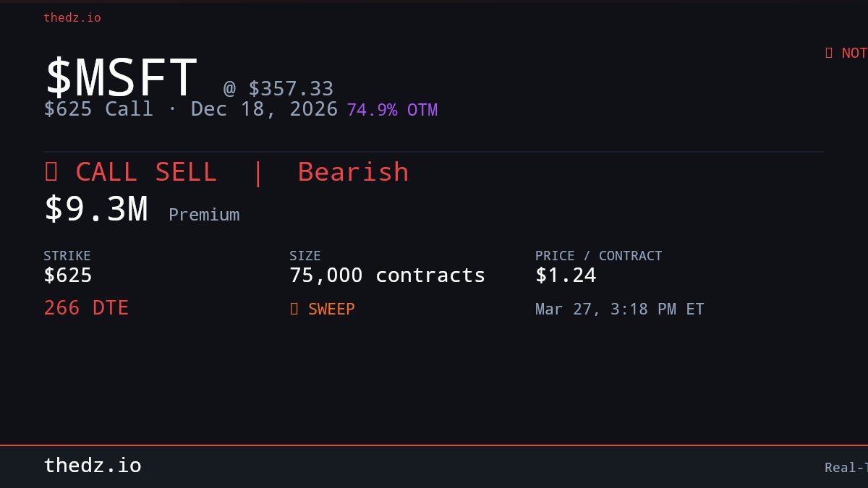Click the $625 strike value under STRIKE
Screen dimensions: 868x488
point(68,275)
